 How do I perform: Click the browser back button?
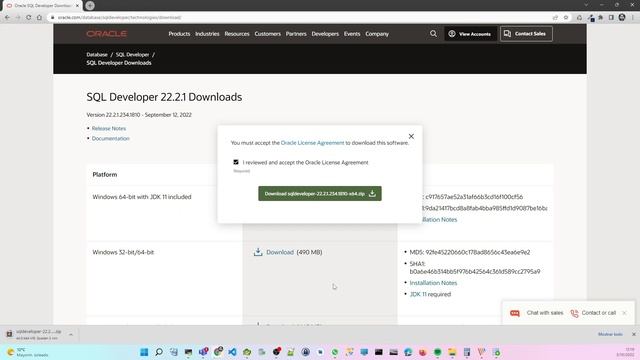pos(7,18)
